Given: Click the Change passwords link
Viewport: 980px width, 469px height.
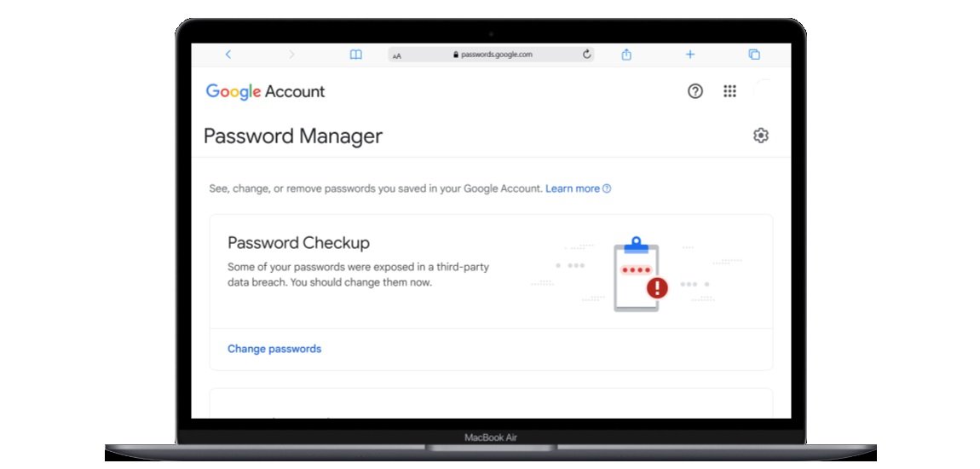Looking at the screenshot, I should point(274,349).
